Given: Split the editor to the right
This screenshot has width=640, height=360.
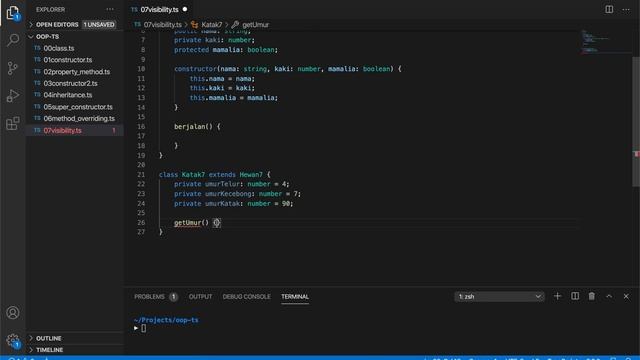Looking at the screenshot, I should click(609, 9).
